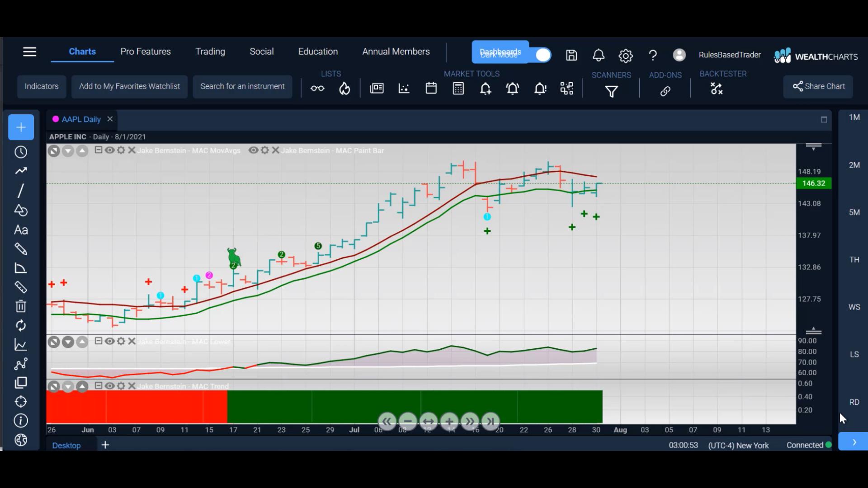Open the calendar market tool
The image size is (868, 488).
point(431,88)
